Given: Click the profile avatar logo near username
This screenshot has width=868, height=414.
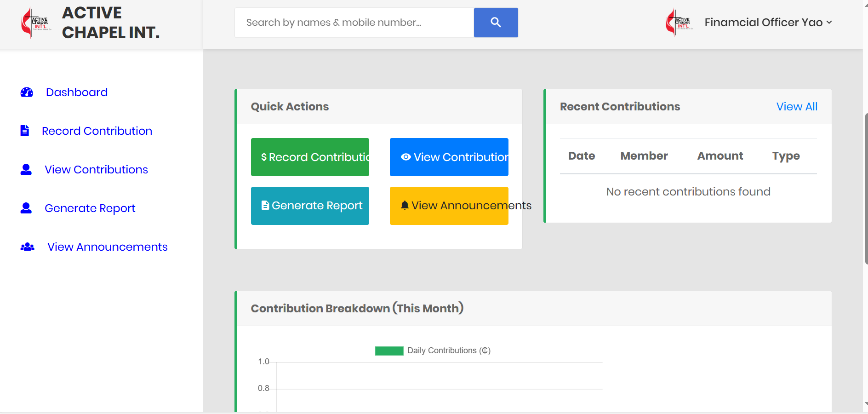Looking at the screenshot, I should [x=679, y=23].
